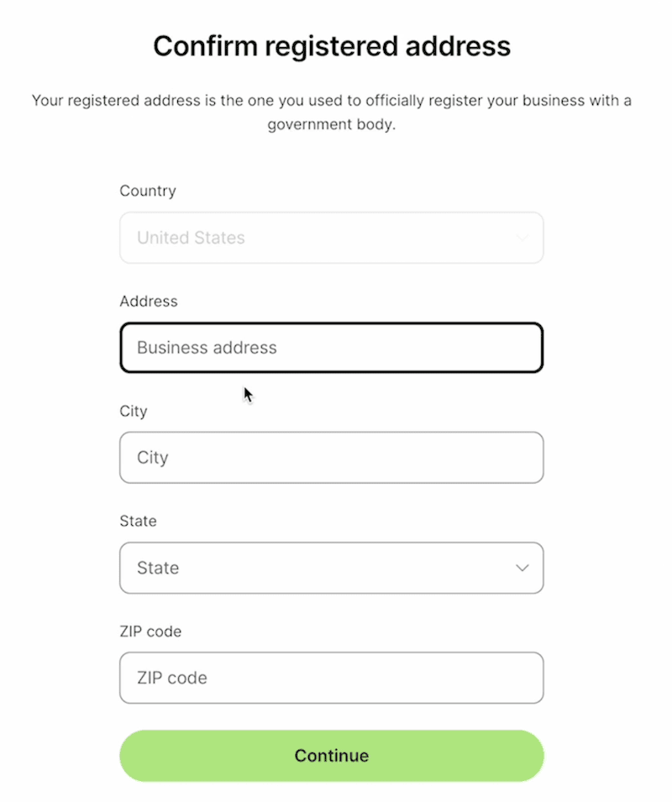Click the "Country" field label
Screen dimensions: 672x802
148,191
